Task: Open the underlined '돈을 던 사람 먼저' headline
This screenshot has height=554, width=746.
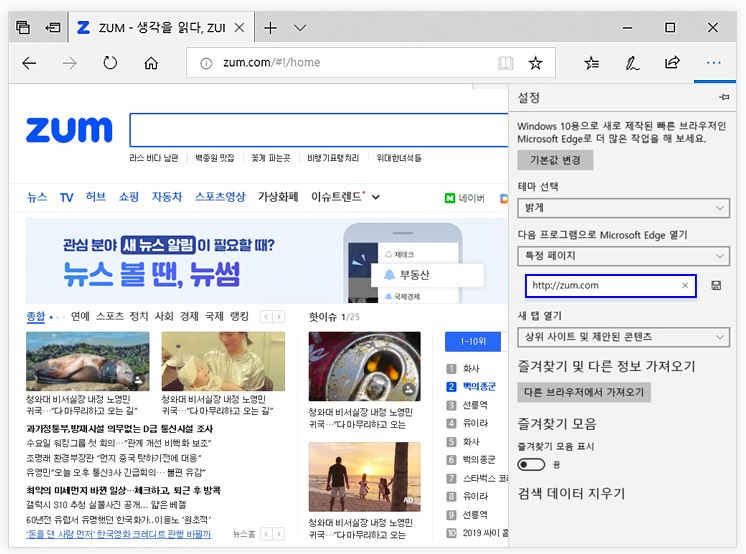Action: (x=118, y=534)
